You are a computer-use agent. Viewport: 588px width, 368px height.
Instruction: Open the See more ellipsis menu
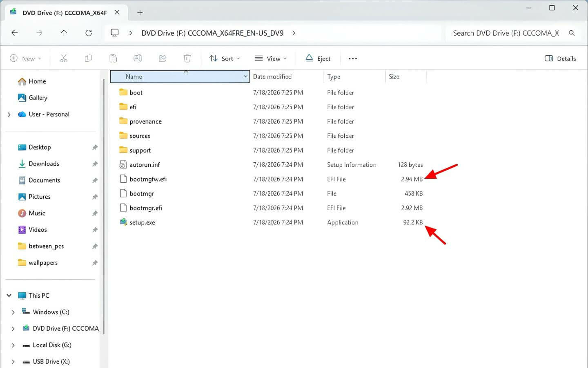(x=353, y=58)
